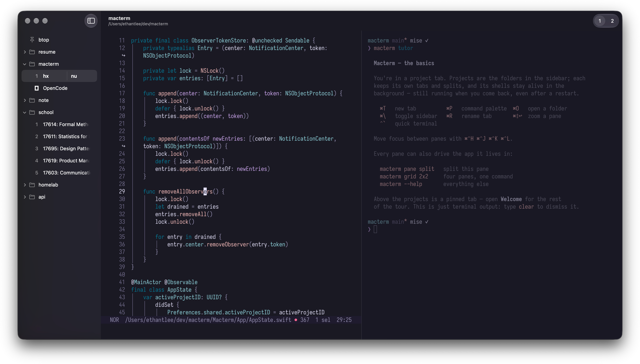
Task: Click the pin icon beside btop
Action: (x=32, y=39)
